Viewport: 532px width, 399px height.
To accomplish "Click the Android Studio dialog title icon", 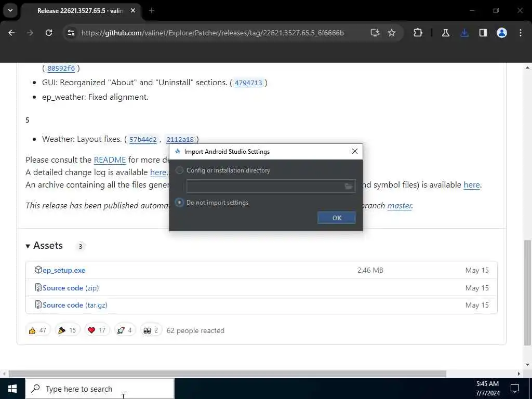I will (178, 151).
